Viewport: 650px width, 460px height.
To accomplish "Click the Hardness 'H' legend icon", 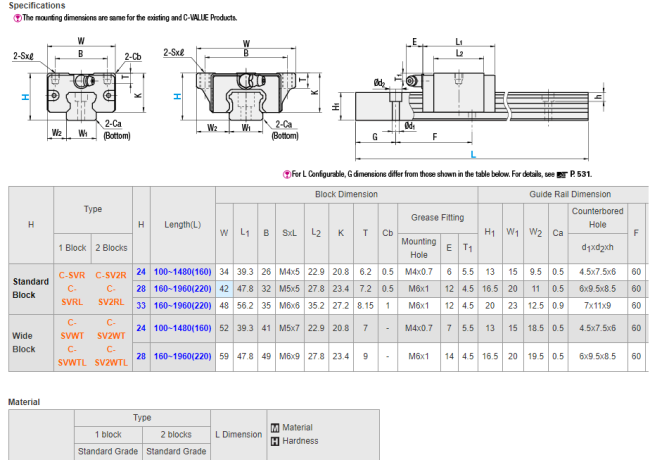I will tap(274, 440).
